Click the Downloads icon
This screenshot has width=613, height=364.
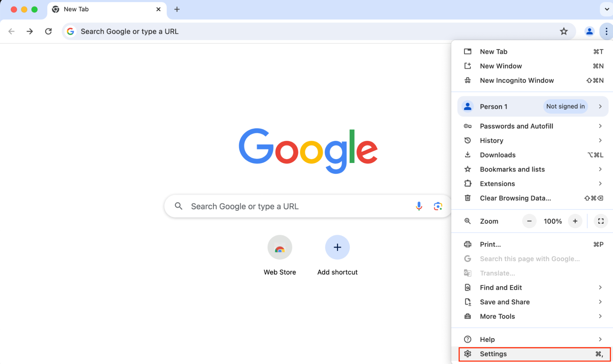point(467,155)
